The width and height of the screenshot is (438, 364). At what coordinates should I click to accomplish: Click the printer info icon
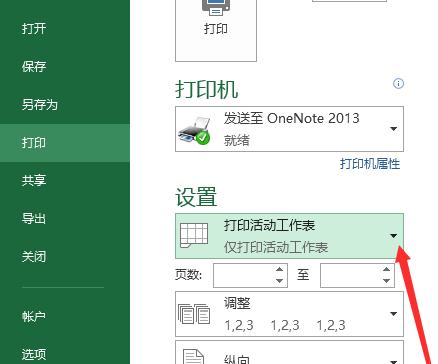[398, 83]
